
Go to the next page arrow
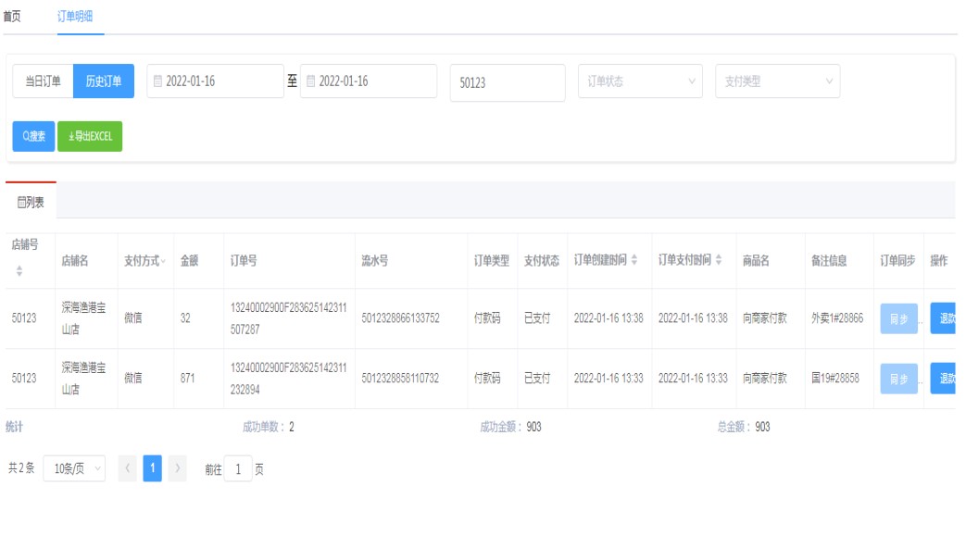pos(178,468)
